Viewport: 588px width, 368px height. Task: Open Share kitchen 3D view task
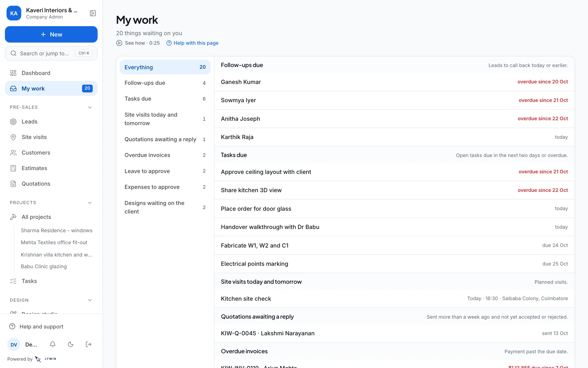394,190
